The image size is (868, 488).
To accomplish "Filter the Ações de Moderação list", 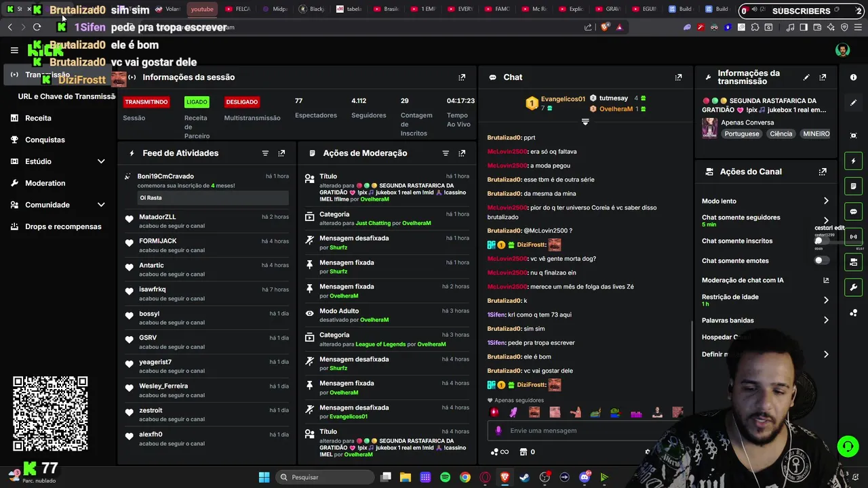I will [446, 153].
